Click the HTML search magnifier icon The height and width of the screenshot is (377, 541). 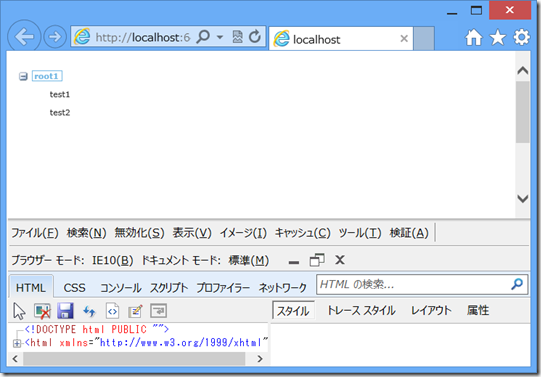pos(517,284)
